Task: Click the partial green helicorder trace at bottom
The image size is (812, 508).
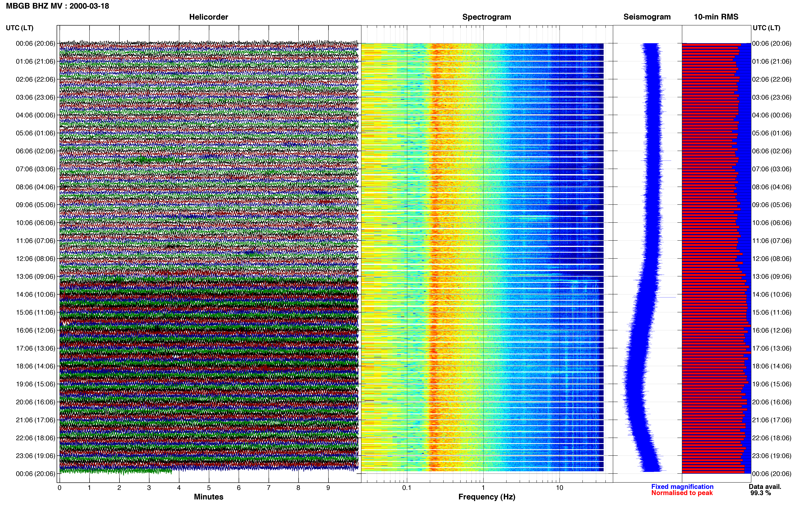Action: pos(116,471)
